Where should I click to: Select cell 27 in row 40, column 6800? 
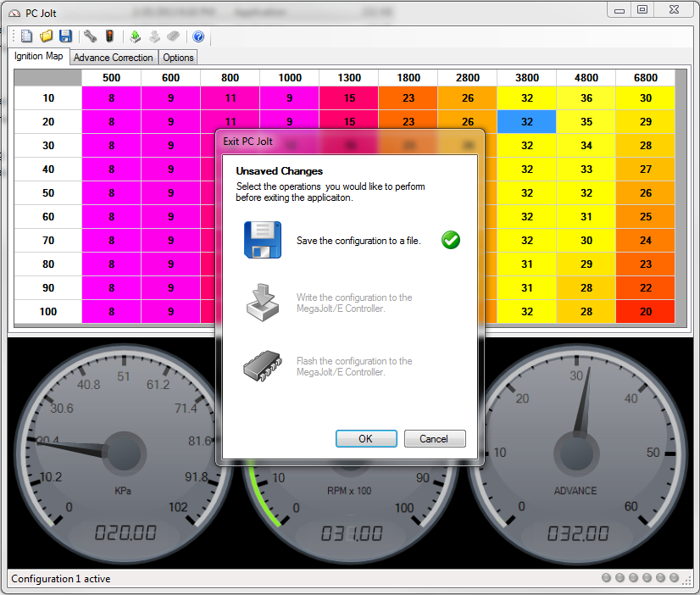(646, 170)
